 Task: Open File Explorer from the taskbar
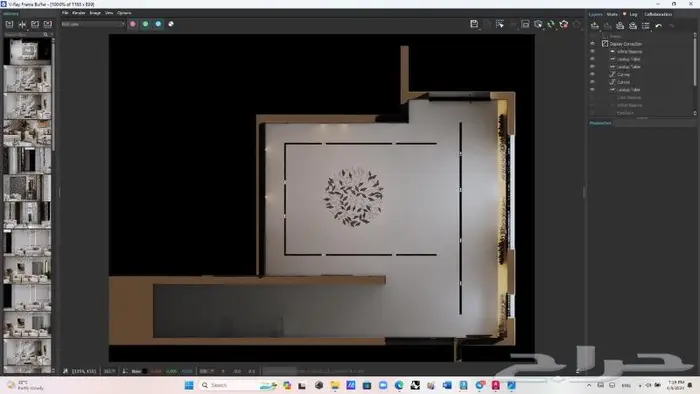coord(335,385)
